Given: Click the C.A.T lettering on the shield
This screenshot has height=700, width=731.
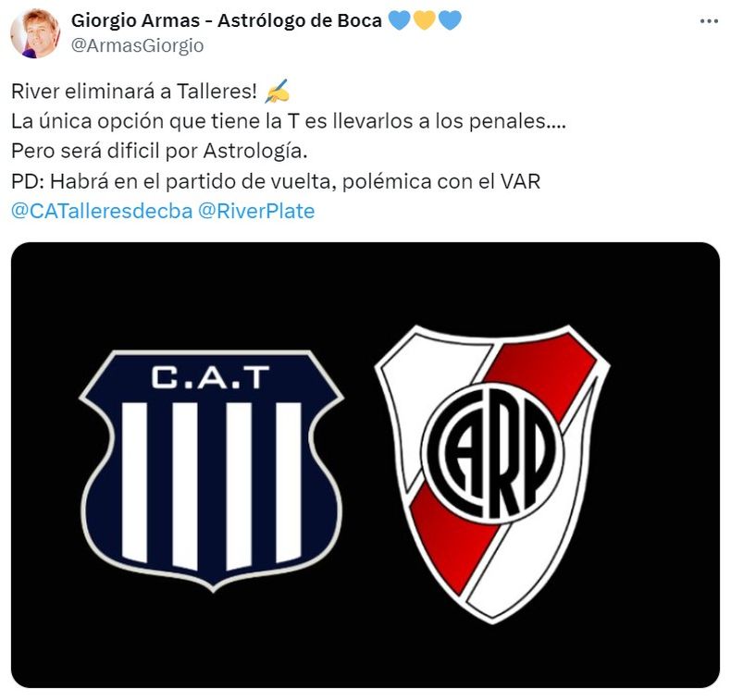Looking at the screenshot, I should point(211,377).
